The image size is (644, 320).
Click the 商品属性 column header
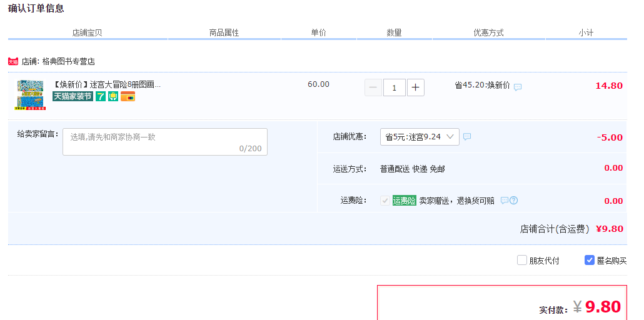224,33
